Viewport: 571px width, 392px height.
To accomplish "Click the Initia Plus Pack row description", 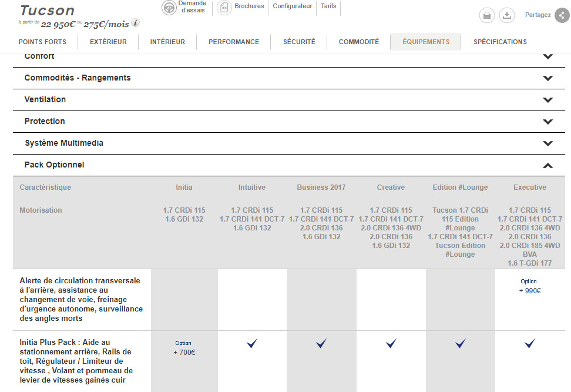I will (x=76, y=361).
